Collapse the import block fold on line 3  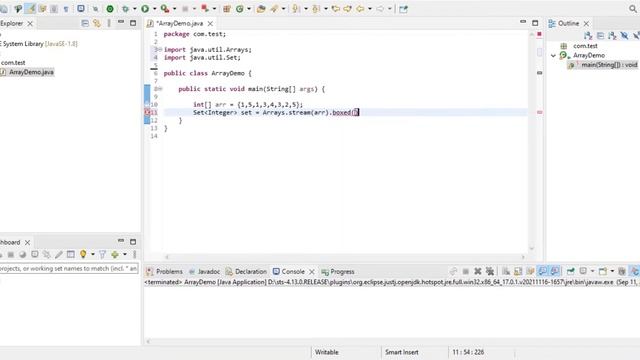[160, 49]
